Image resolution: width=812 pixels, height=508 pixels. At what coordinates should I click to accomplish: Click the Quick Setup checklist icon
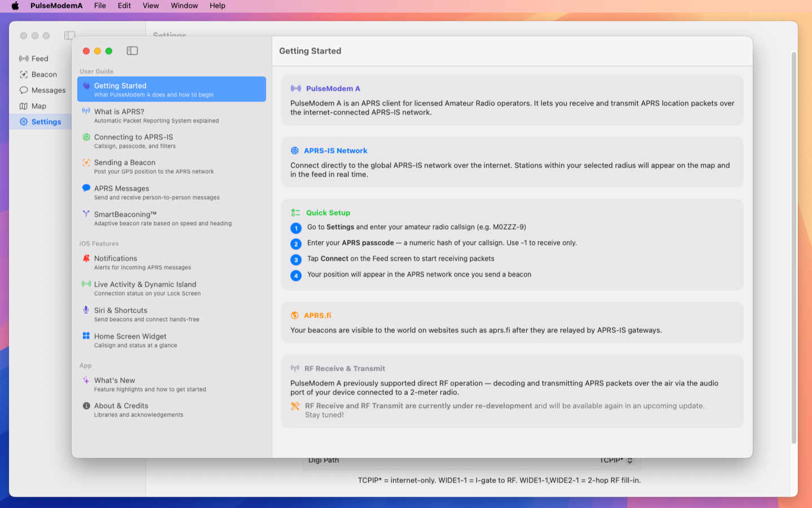tap(296, 213)
